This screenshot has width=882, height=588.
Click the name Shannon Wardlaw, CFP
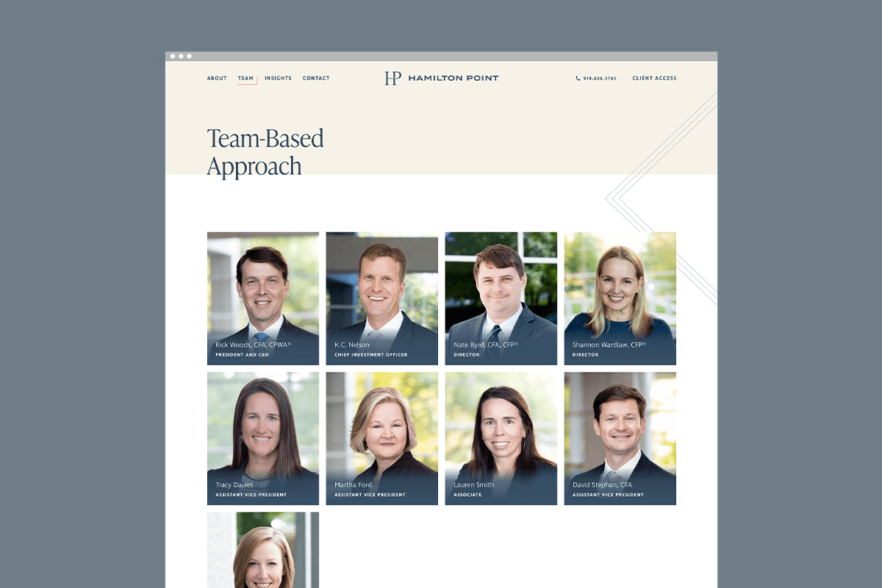click(609, 345)
